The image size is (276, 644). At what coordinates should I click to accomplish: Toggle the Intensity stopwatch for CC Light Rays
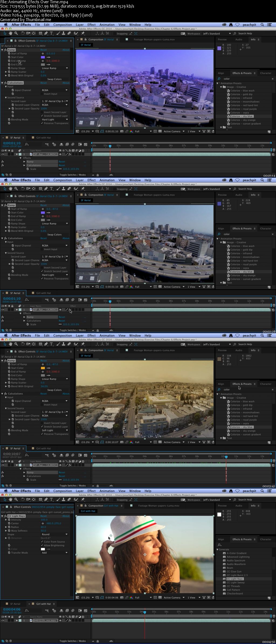pos(9,520)
